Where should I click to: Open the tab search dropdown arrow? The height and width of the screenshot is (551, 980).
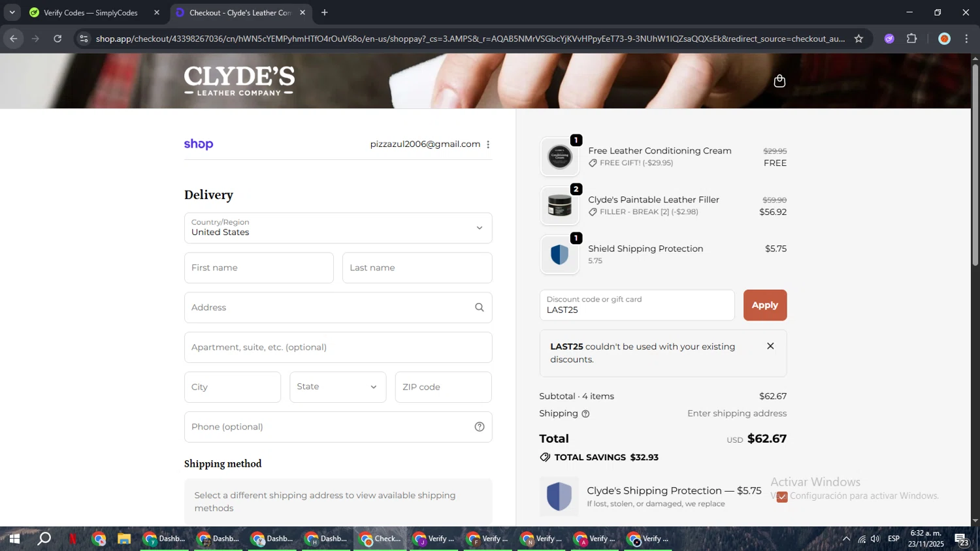12,12
